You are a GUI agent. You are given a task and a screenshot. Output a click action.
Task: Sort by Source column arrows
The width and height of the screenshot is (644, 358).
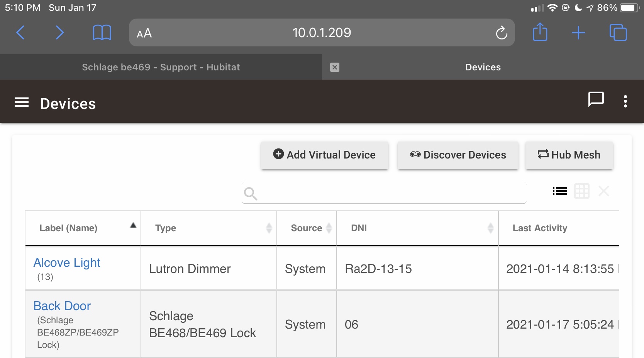329,228
